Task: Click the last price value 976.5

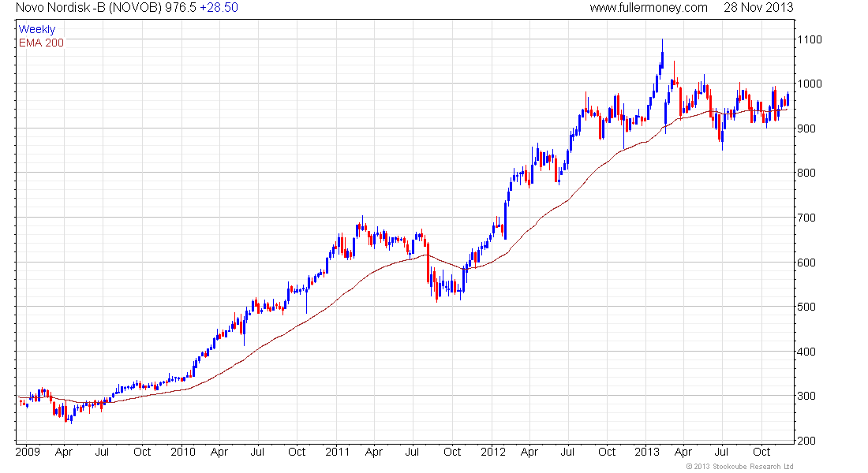Action: 181,8
